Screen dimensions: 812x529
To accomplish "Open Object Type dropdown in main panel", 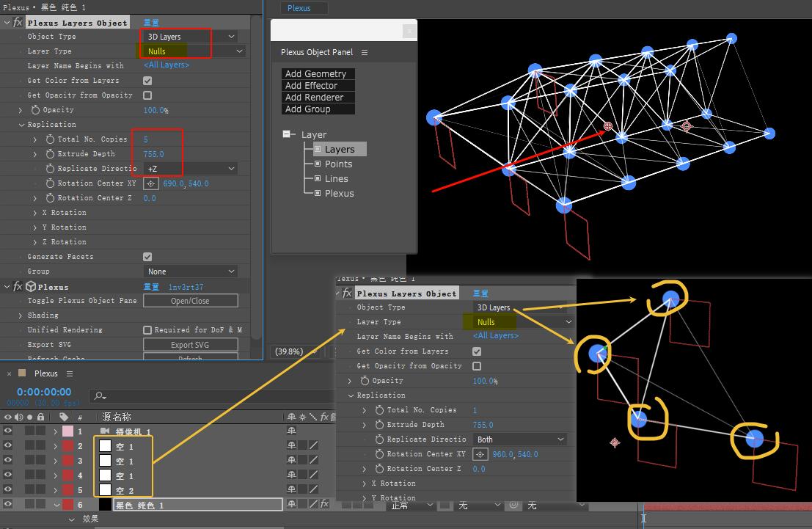I will pos(190,37).
